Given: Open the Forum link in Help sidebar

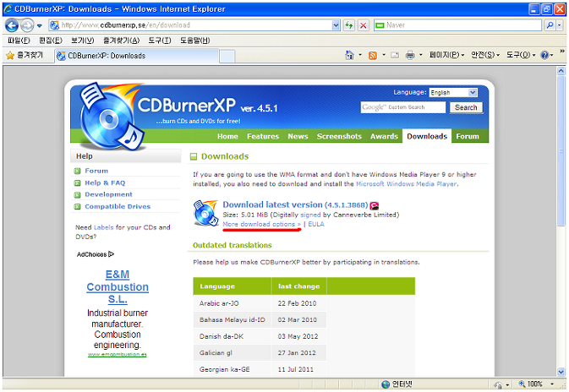Looking at the screenshot, I should (96, 171).
